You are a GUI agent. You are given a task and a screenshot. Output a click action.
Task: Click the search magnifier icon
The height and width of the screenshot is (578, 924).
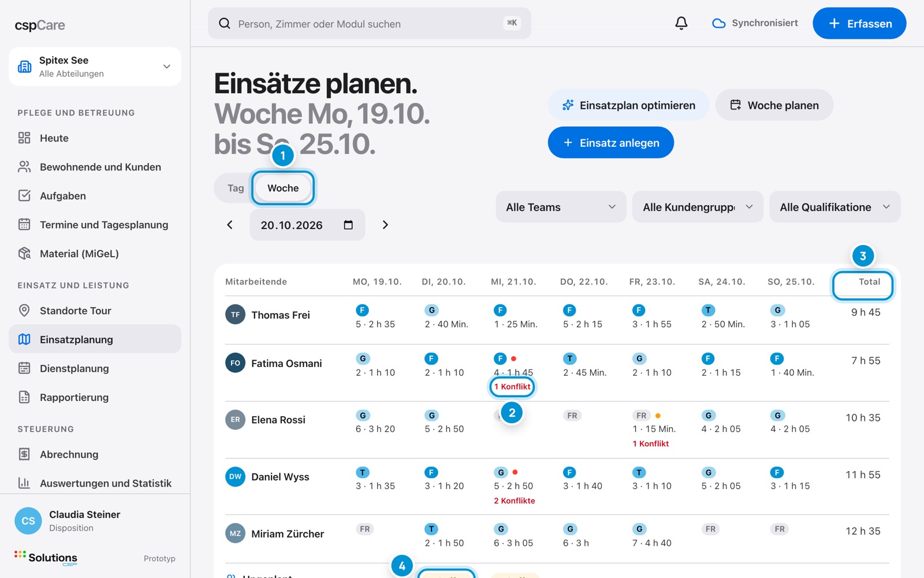click(225, 24)
